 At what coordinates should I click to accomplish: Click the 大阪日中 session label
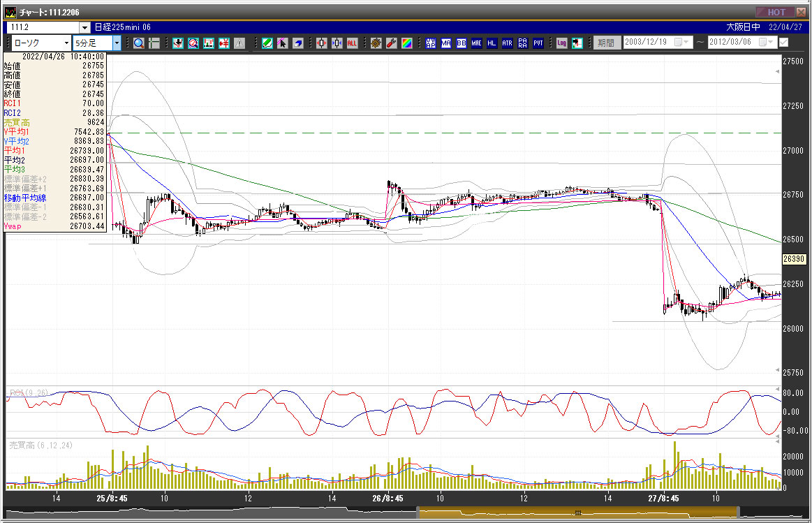click(x=743, y=27)
